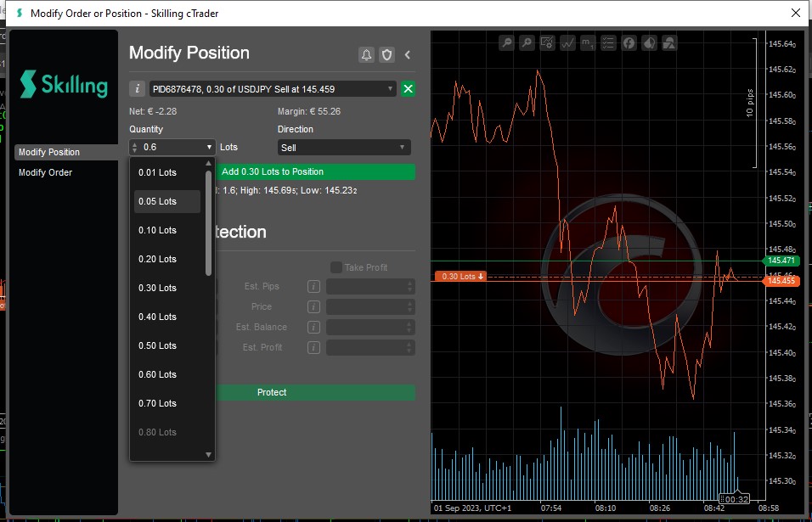Choose 0.20 Lots in the dropdown
The width and height of the screenshot is (812, 522).
167,259
